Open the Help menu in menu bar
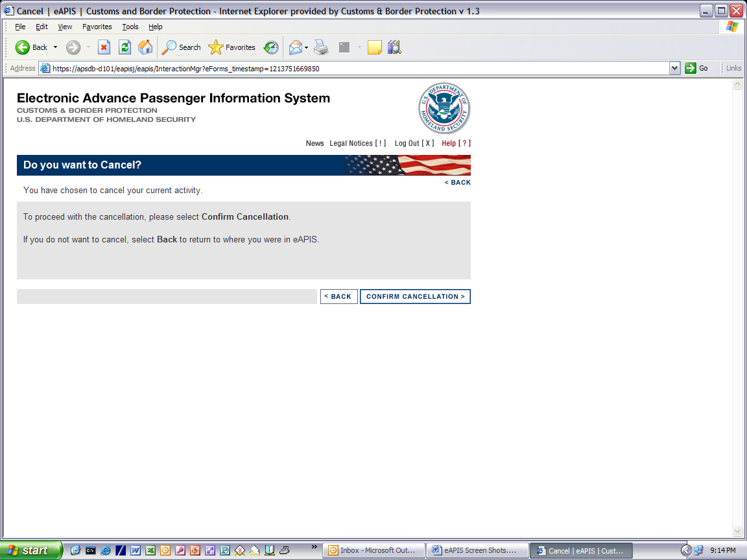747x560 pixels. coord(156,27)
